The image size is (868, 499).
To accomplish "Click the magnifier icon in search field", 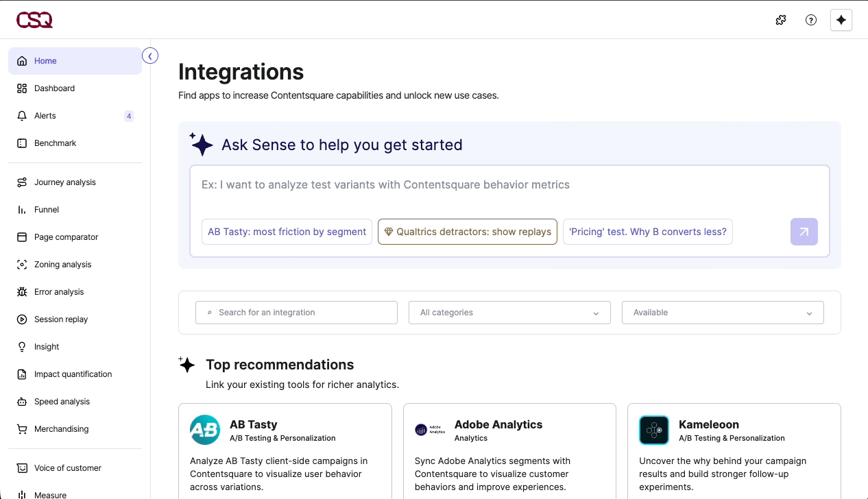I will coord(210,313).
